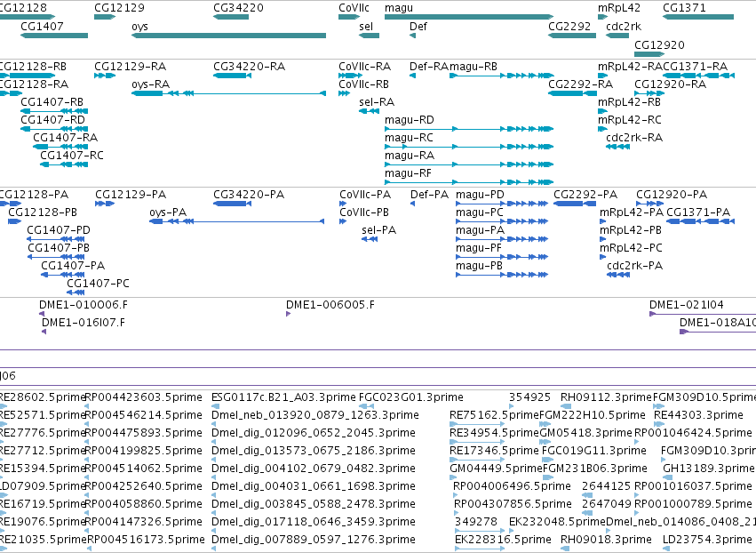Click the CG1407-PC protein label
Screen dimensions: 756x553
pos(98,284)
